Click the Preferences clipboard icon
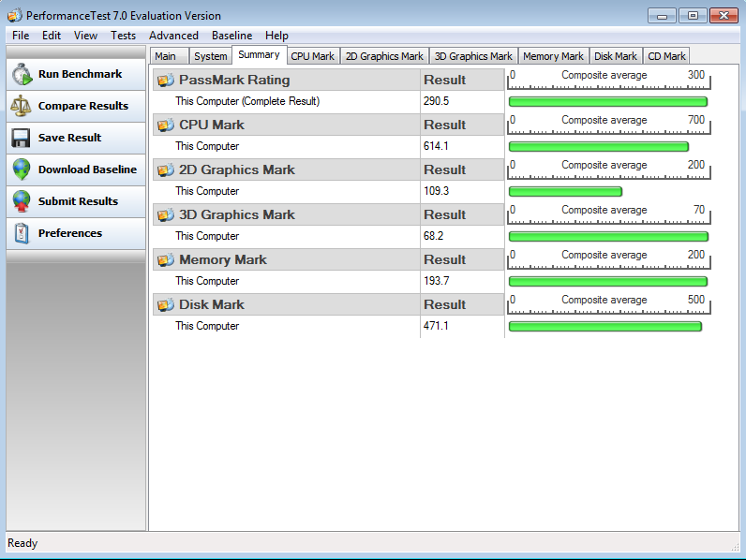The height and width of the screenshot is (560, 746). [x=22, y=233]
